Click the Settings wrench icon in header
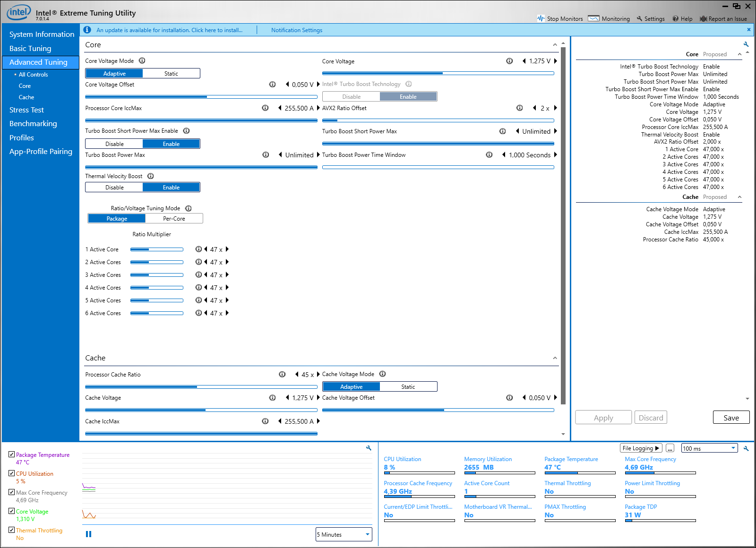Image resolution: width=756 pixels, height=548 pixels. [x=639, y=18]
